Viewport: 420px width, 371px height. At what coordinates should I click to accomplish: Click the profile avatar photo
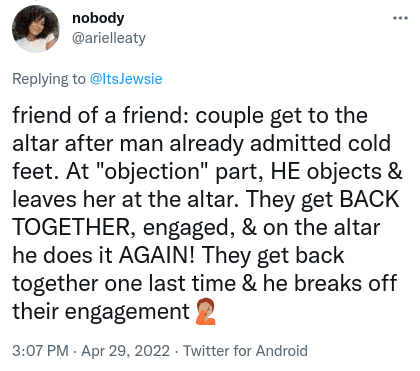36,29
